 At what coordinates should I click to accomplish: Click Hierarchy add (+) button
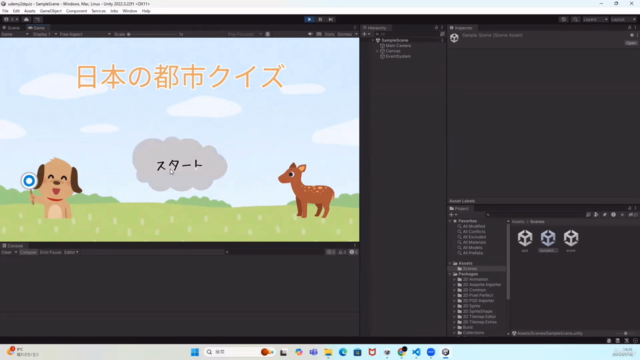click(x=364, y=34)
